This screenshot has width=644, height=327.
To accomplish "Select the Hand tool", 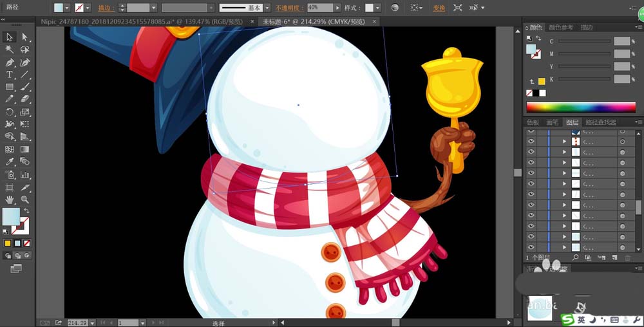I will point(10,200).
